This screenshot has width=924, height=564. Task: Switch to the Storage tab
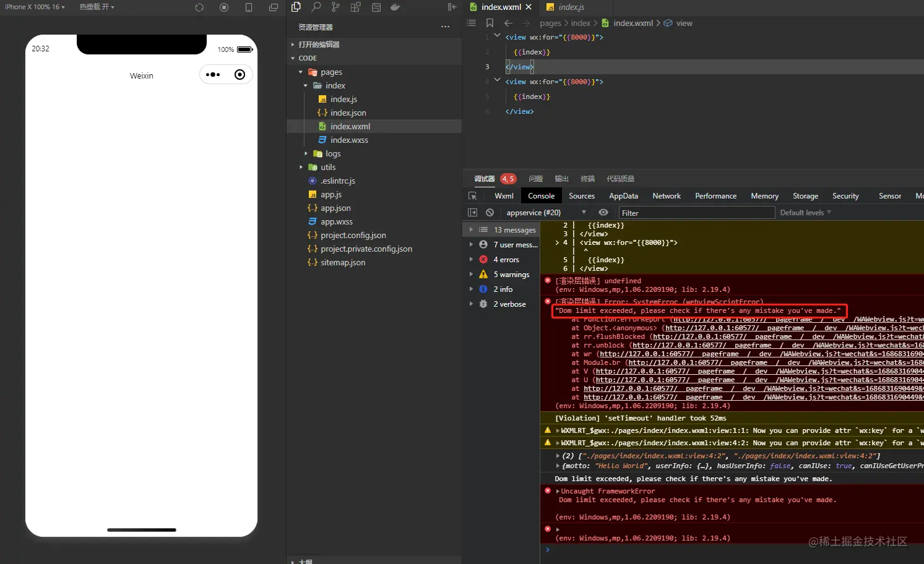pyautogui.click(x=806, y=196)
